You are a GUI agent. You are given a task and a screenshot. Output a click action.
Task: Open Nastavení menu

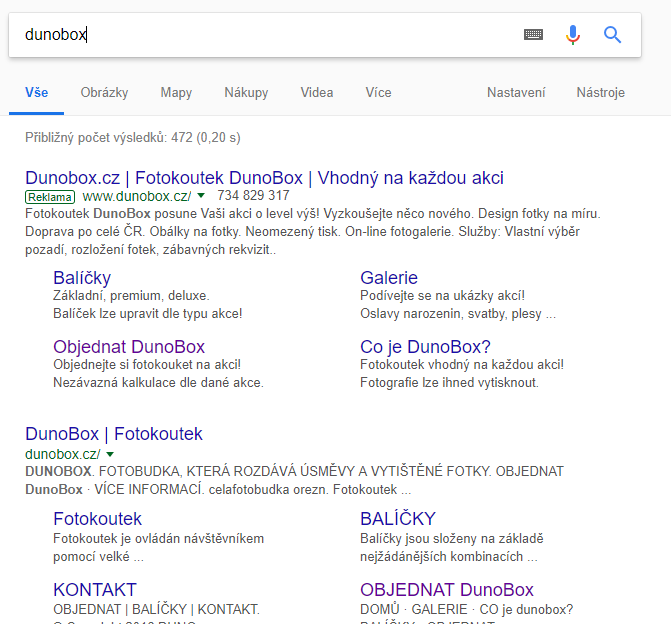pyautogui.click(x=516, y=92)
